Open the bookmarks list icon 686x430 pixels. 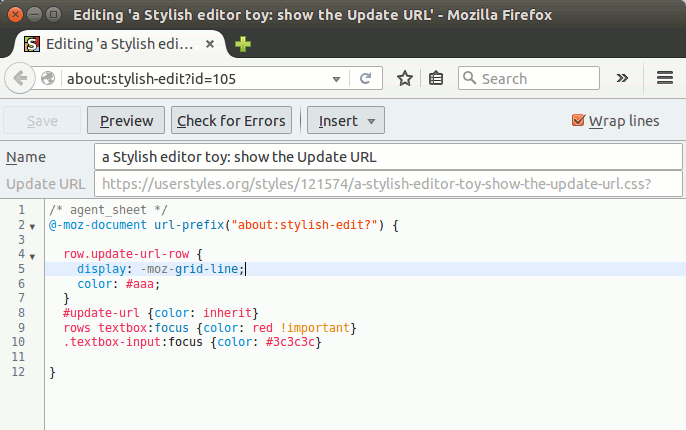tap(436, 79)
